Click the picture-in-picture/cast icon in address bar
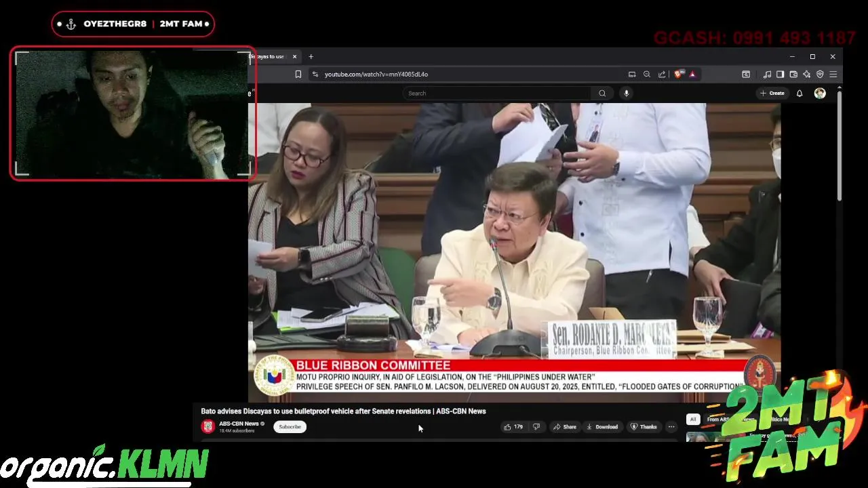Viewport: 868px width, 488px height. pos(632,75)
